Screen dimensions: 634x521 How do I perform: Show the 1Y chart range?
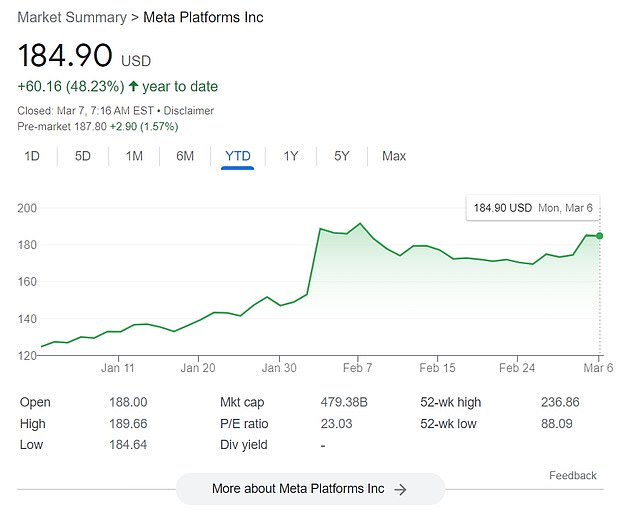pos(291,156)
